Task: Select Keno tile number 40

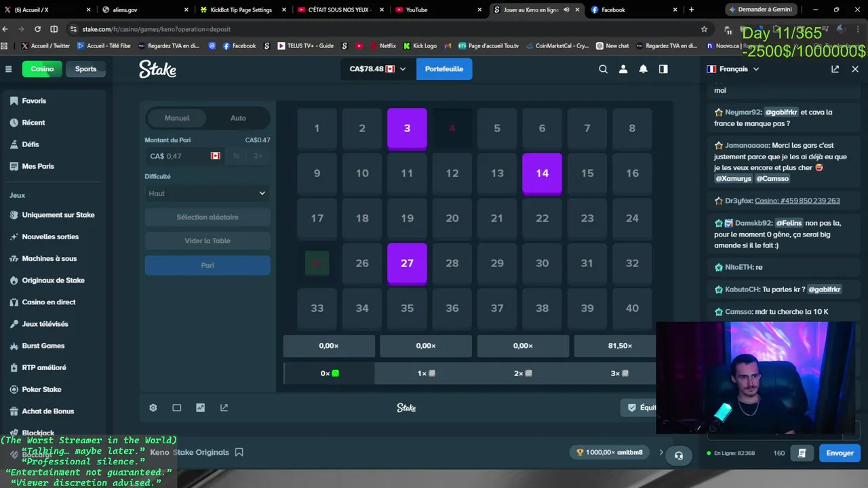Action: coord(632,308)
